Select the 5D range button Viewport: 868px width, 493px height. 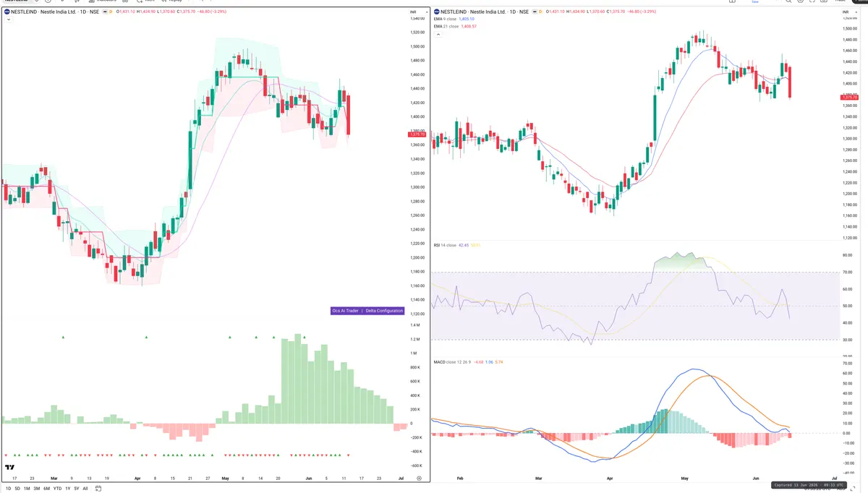[17, 489]
